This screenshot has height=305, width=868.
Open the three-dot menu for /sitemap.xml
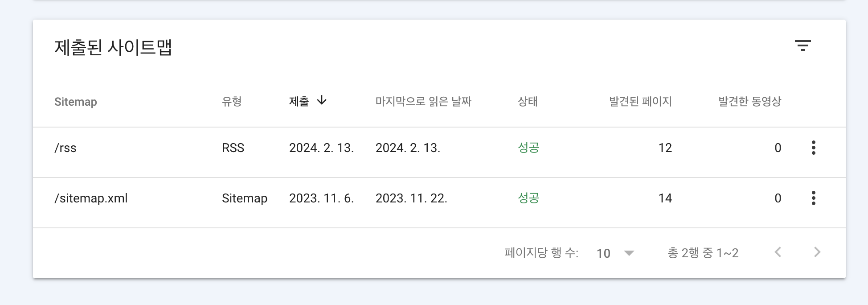tap(814, 198)
